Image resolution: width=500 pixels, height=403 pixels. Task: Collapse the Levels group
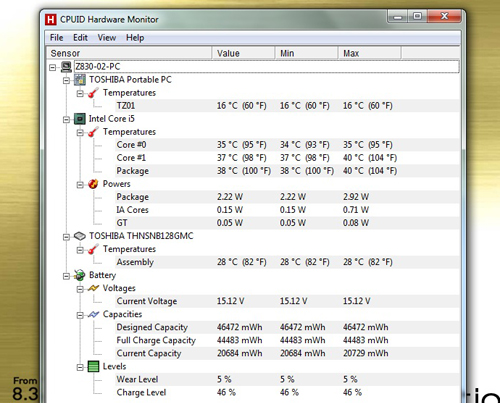[x=80, y=367]
